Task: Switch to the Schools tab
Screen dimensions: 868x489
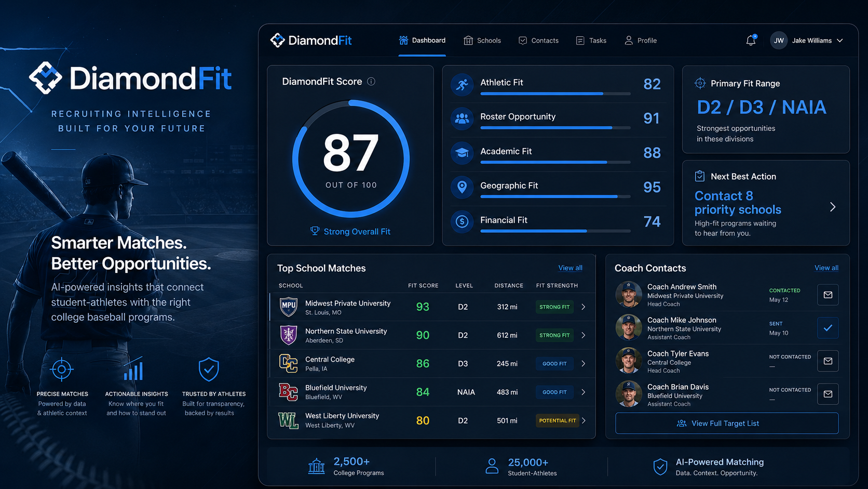Action: click(x=482, y=41)
